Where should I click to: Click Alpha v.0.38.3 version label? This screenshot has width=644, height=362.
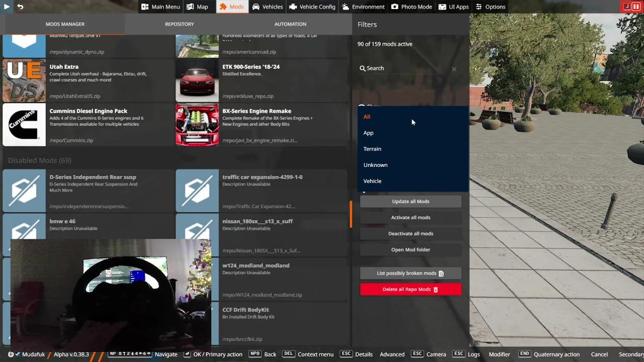(x=71, y=354)
